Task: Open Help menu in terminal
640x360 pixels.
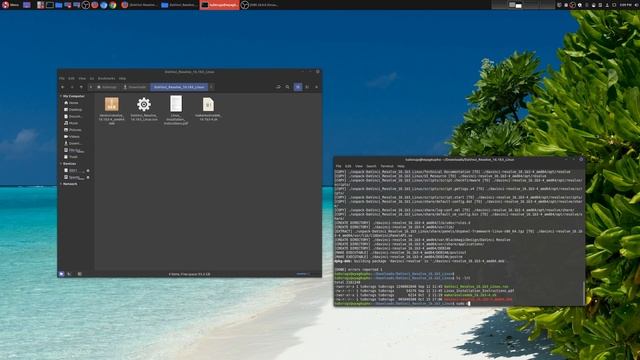Action: click(401, 166)
